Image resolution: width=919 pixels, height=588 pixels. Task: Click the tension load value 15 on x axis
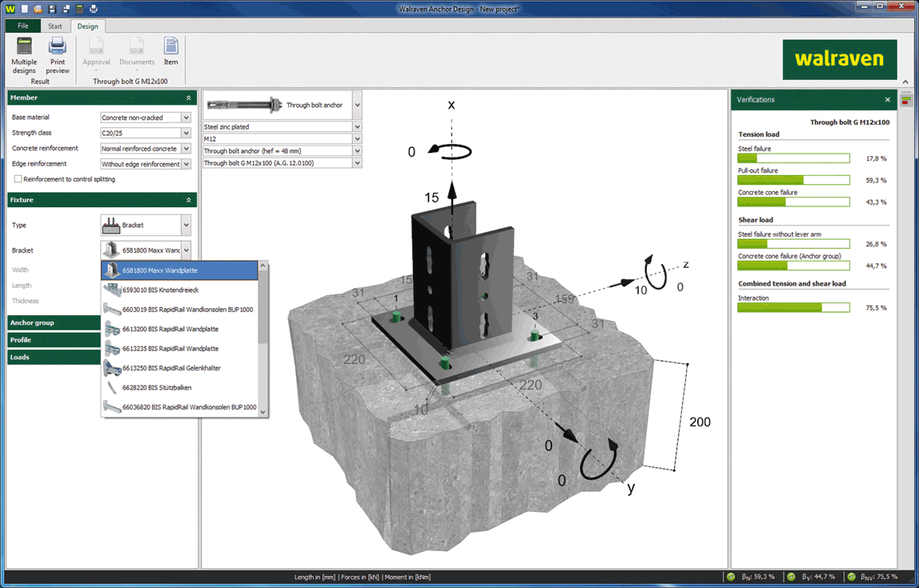pos(431,198)
